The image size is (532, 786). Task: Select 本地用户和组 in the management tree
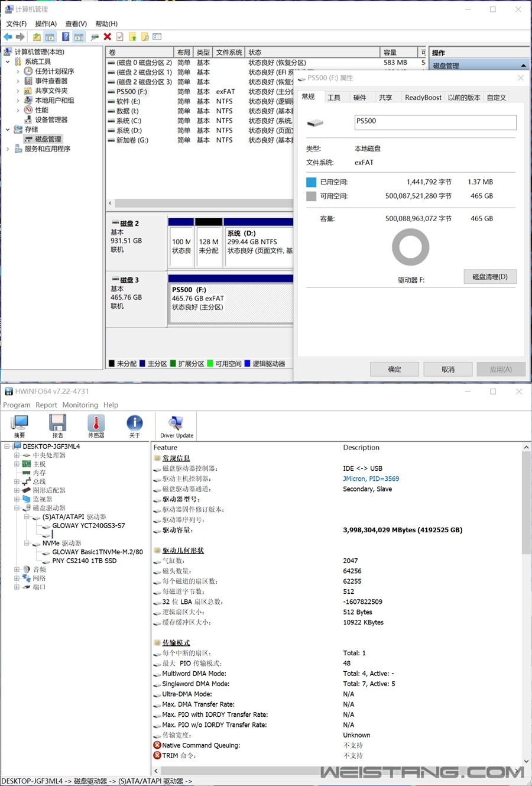pos(54,101)
